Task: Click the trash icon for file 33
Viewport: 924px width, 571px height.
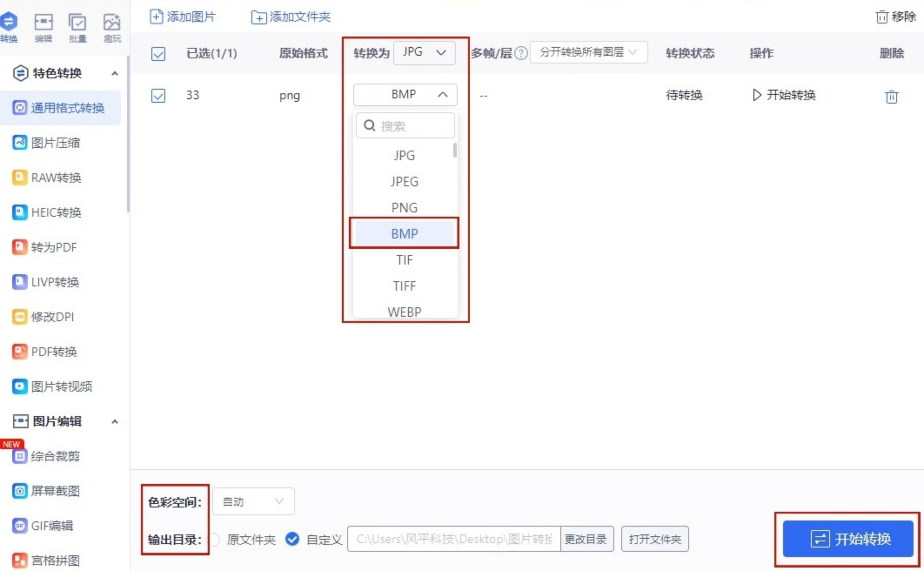Action: [891, 96]
